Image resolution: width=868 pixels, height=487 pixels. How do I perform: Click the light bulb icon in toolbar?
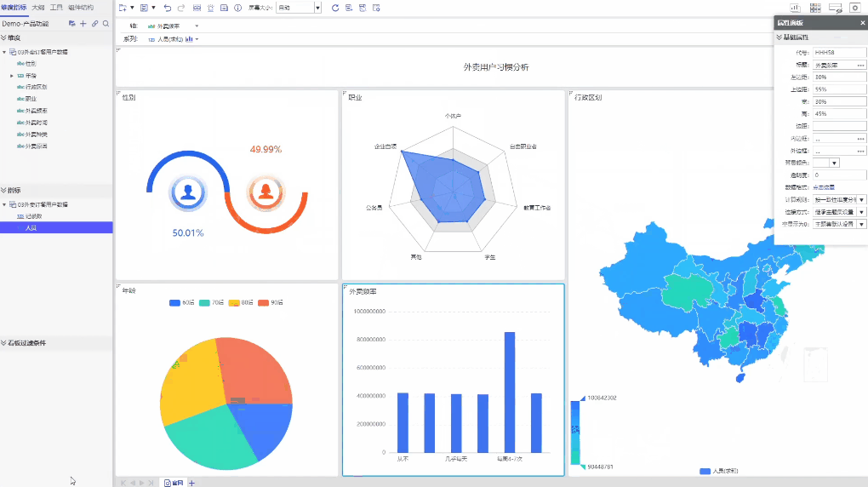pos(210,8)
